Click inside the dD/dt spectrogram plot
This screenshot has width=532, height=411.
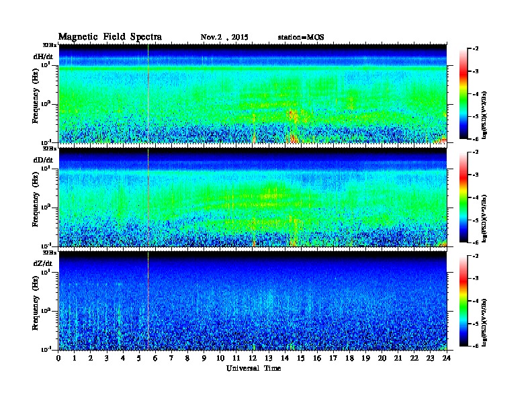253,197
